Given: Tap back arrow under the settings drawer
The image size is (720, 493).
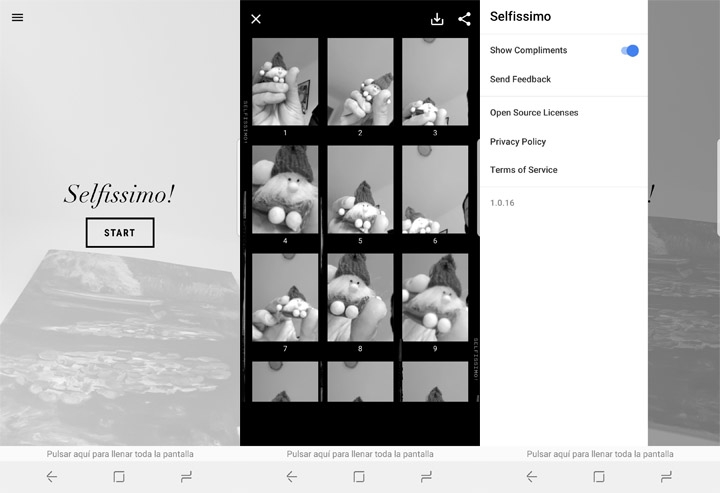Looking at the screenshot, I should 532,477.
